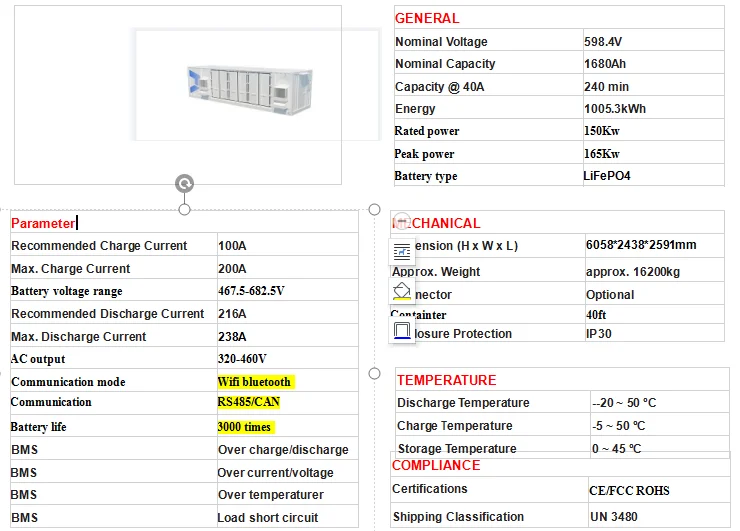The width and height of the screenshot is (740, 531).
Task: Click the 'LiFePO4' battery type cell
Action: click(607, 176)
